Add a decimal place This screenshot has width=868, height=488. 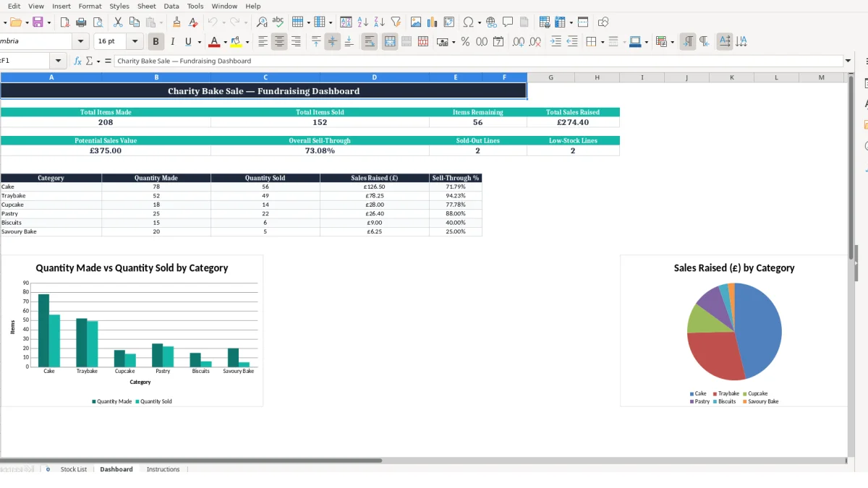click(519, 42)
